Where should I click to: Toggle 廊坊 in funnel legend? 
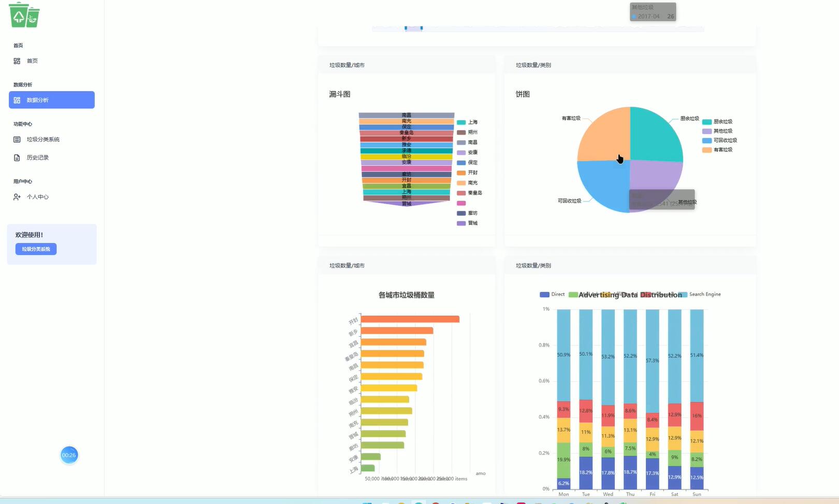[x=467, y=213]
